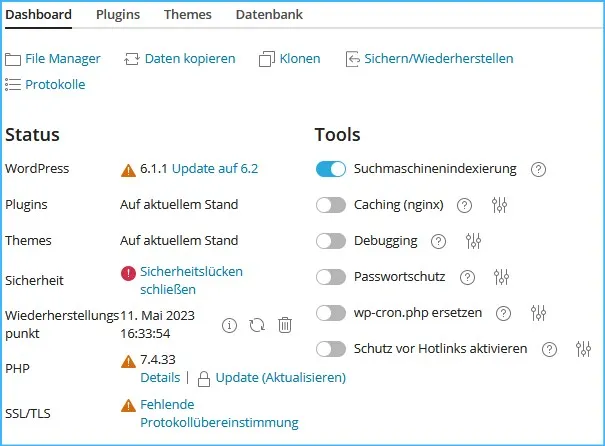
Task: Turn on the Debugging toggle
Action: tap(331, 241)
